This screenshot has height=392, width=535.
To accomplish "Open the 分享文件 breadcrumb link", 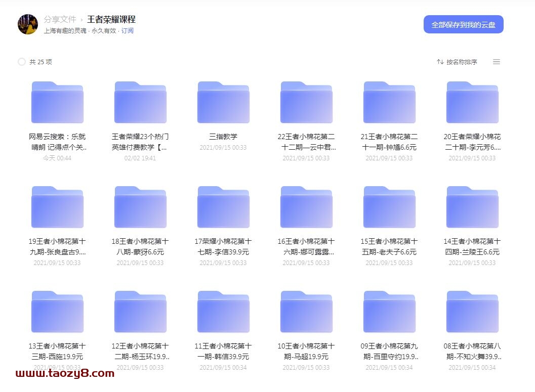I will [x=60, y=19].
